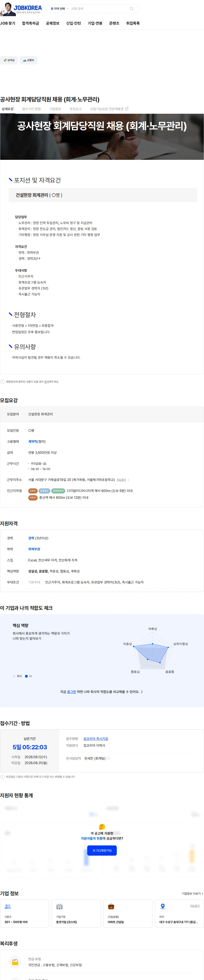Screen dimensions: 204x980
Task: Click the 회사 legend swatch
Action: pos(14,676)
